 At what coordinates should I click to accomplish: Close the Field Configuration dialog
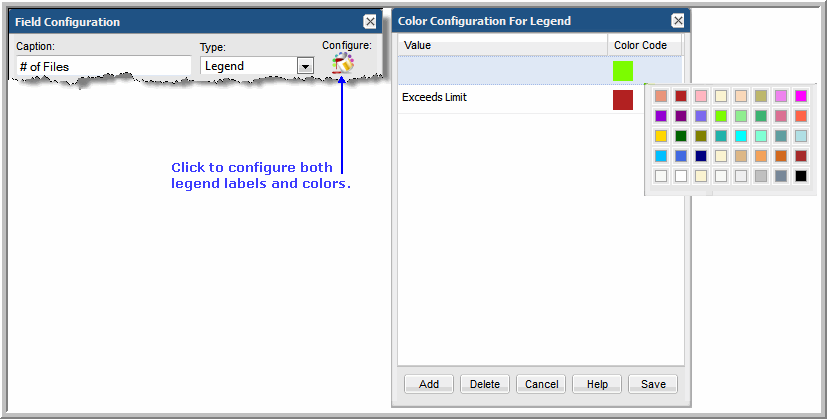370,21
